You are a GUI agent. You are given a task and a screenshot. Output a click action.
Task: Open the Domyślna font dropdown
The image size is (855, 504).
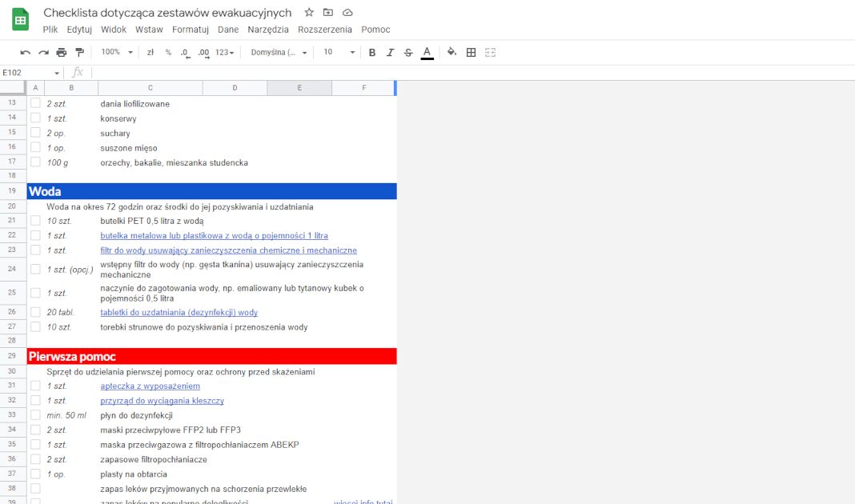point(279,53)
